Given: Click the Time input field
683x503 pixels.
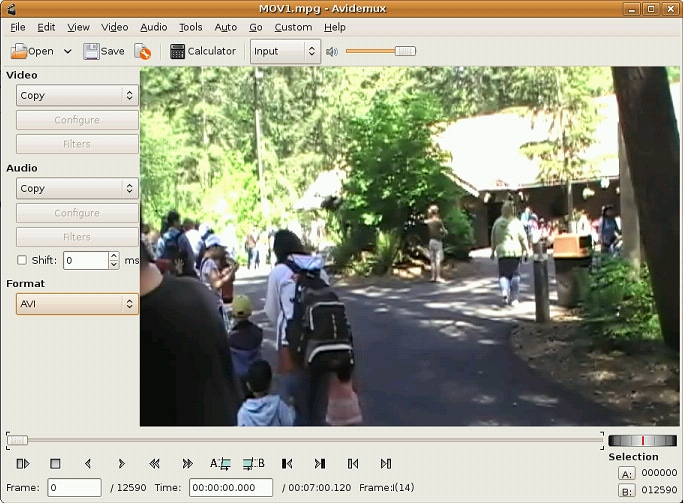Looking at the screenshot, I should (231, 488).
